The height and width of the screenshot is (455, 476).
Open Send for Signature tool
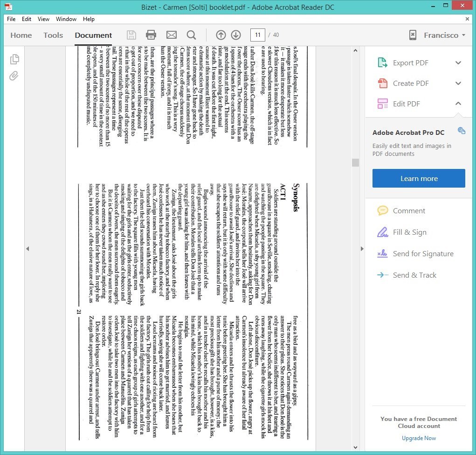pyautogui.click(x=415, y=253)
